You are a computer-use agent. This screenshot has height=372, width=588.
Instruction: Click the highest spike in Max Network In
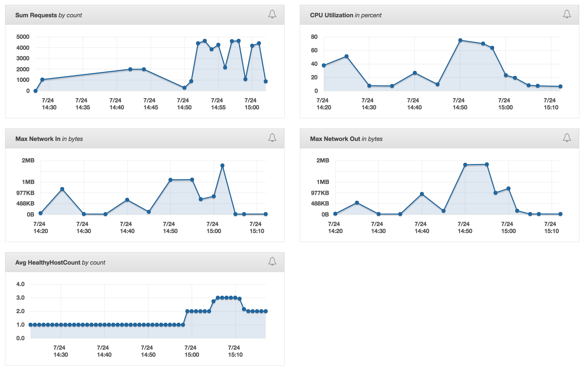point(222,165)
